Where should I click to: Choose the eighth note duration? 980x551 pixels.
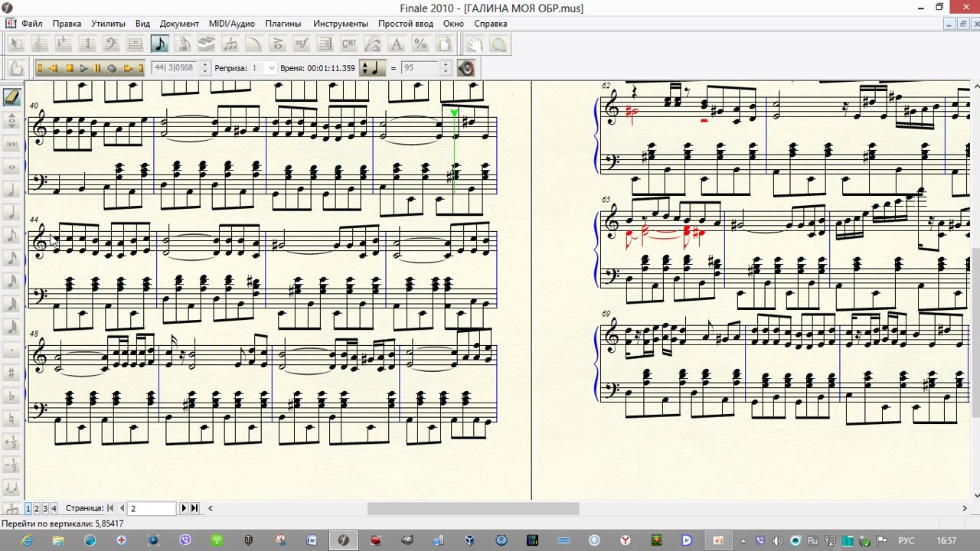[11, 235]
